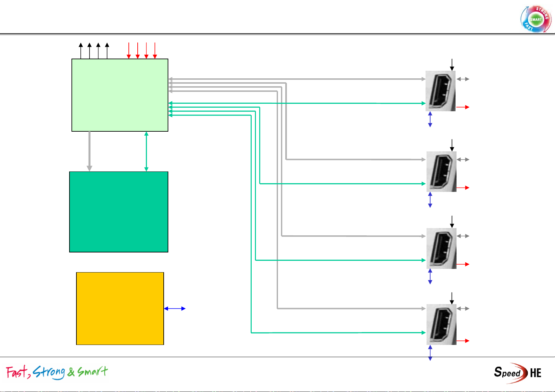The image size is (555, 392).
Task: Click red arrow right of bottom connector
Action: (463, 341)
